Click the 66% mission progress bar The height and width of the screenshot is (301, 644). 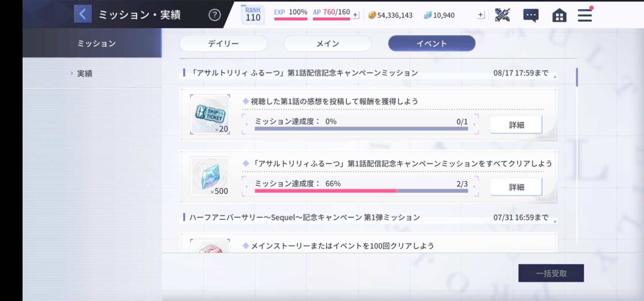tap(361, 191)
